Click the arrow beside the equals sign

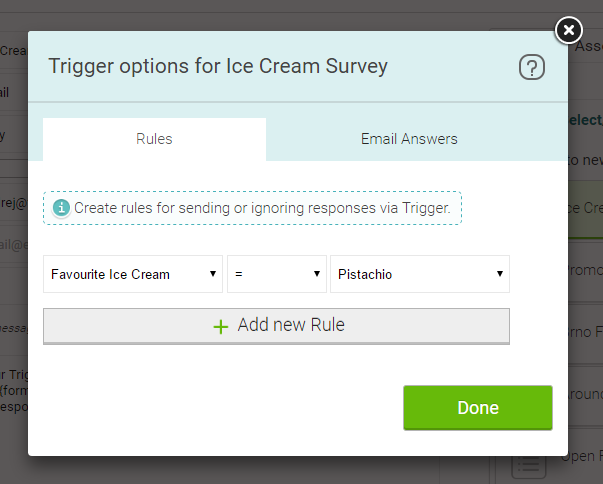(317, 274)
